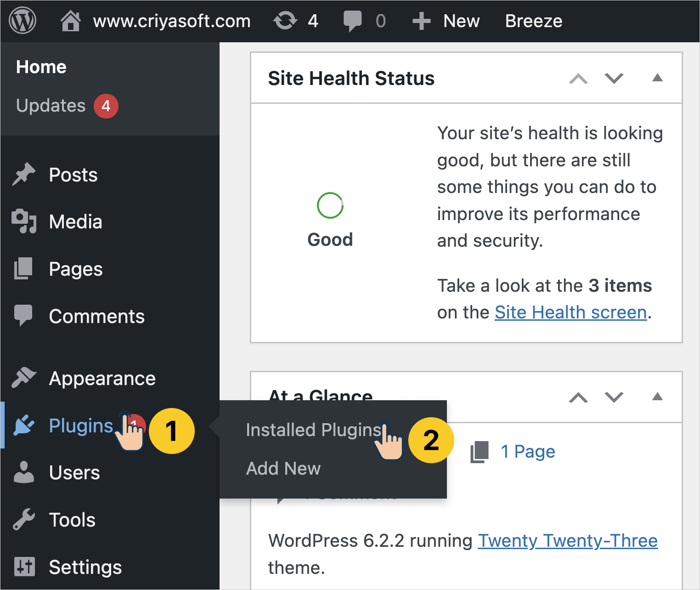Open the Comments menu in sidebar

(97, 317)
